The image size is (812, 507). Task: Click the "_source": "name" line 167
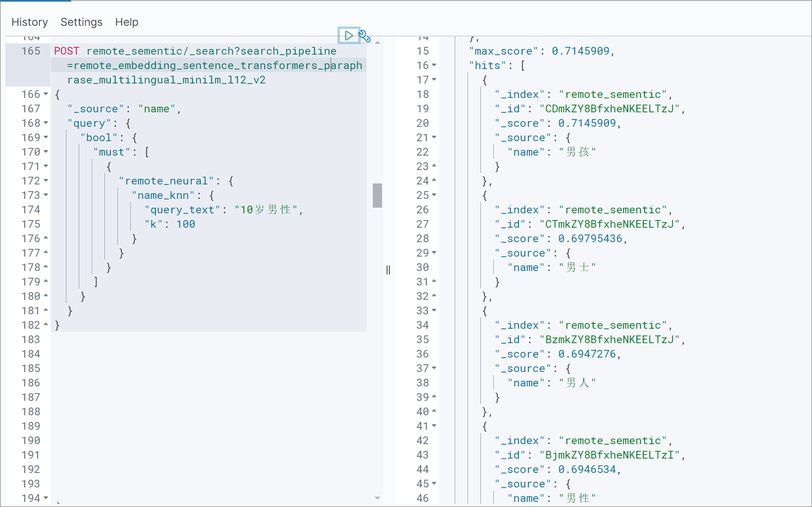[x=124, y=109]
